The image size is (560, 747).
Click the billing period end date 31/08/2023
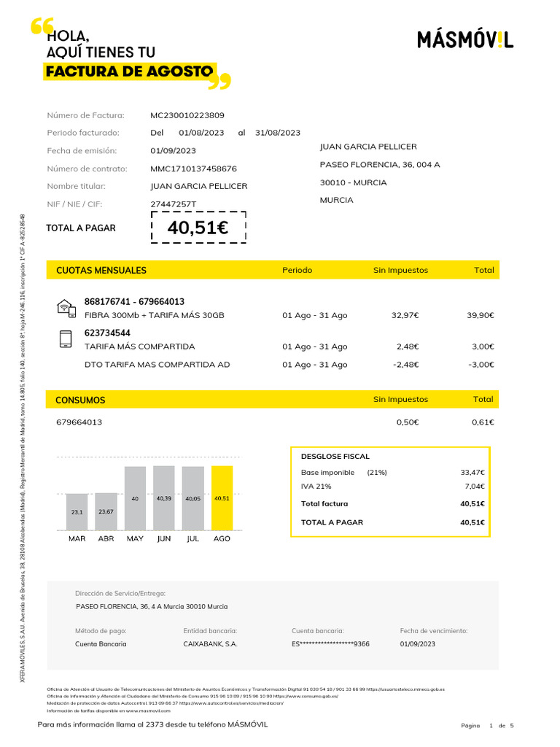(x=278, y=133)
